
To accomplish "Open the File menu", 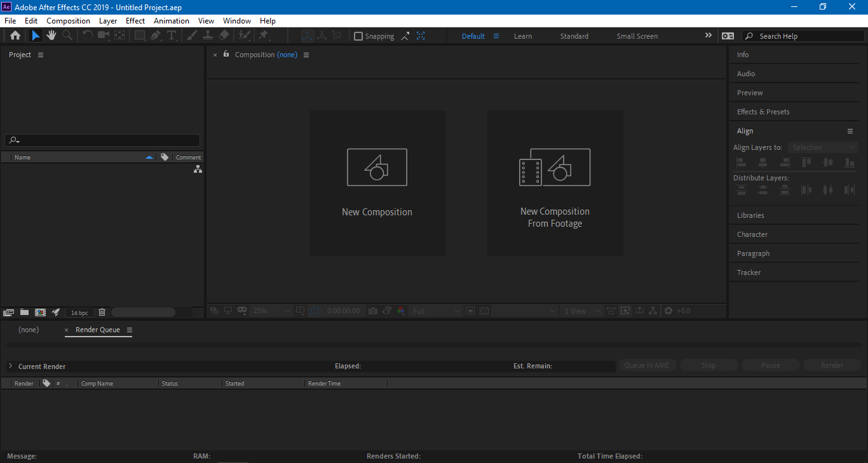I will tap(10, 21).
